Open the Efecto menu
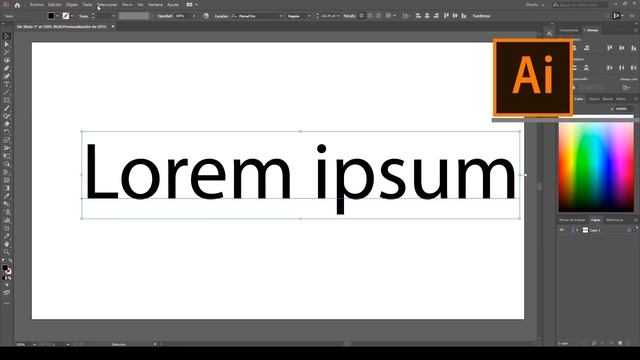The image size is (640, 360). pyautogui.click(x=127, y=5)
